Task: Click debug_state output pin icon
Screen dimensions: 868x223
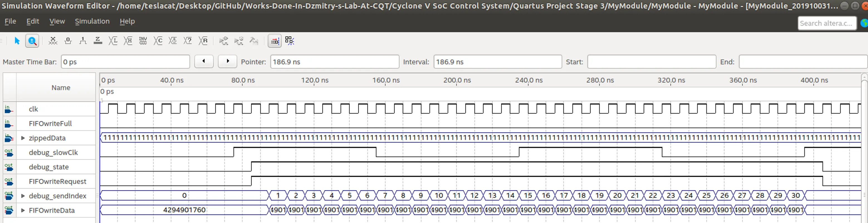Action: click(x=9, y=167)
